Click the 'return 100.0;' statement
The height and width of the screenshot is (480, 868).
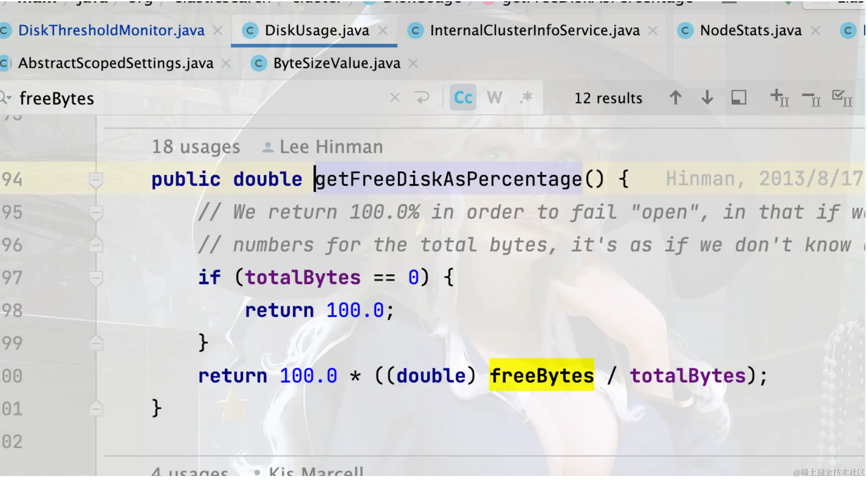[319, 311]
